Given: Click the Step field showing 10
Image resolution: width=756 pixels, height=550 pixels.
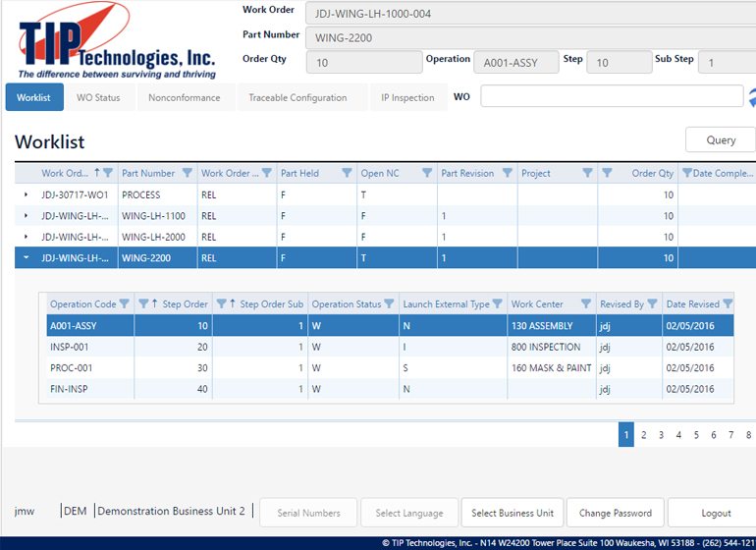Looking at the screenshot, I should pos(620,62).
